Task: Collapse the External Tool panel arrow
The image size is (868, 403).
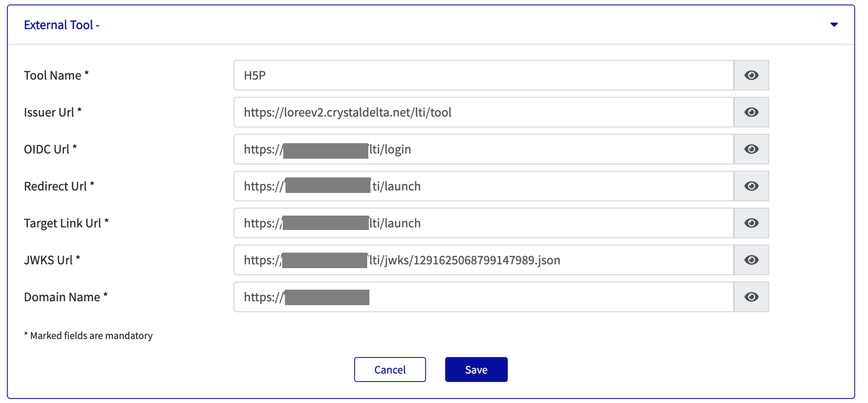Action: [x=834, y=25]
